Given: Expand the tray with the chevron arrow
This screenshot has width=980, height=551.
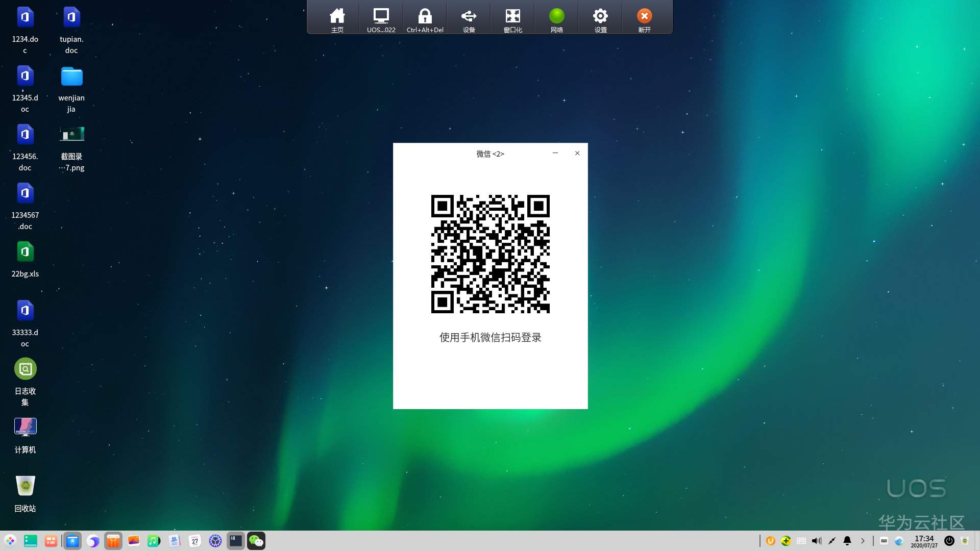Looking at the screenshot, I should [863, 541].
